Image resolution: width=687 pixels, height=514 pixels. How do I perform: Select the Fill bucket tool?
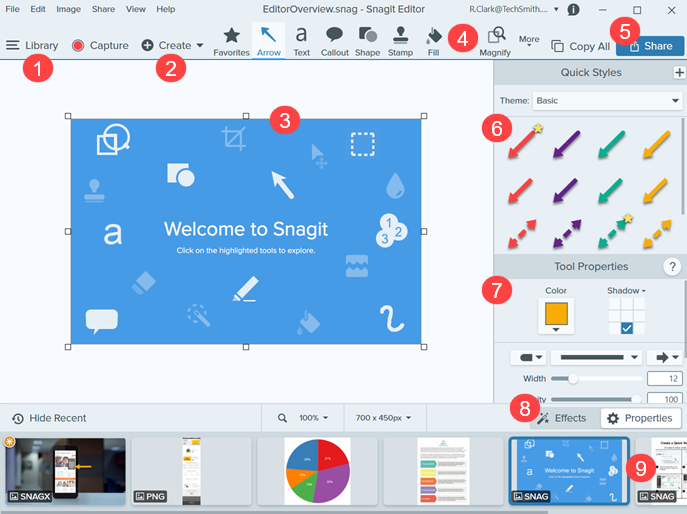433,42
